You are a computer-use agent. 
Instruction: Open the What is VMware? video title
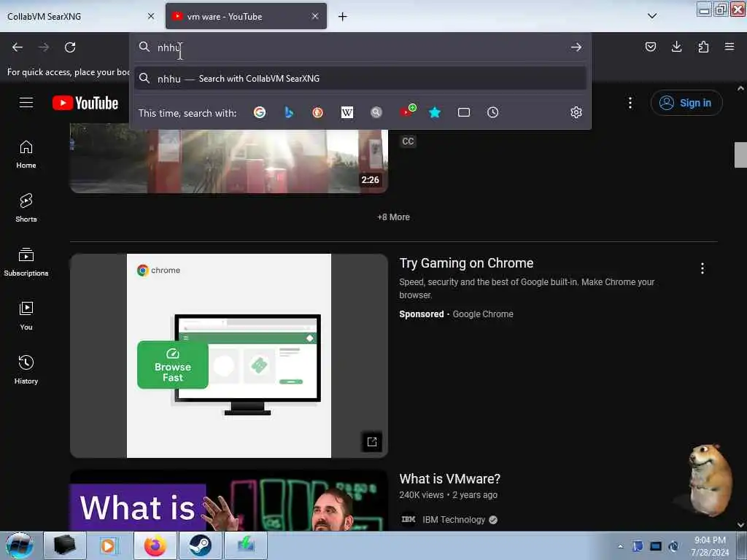[x=449, y=478]
